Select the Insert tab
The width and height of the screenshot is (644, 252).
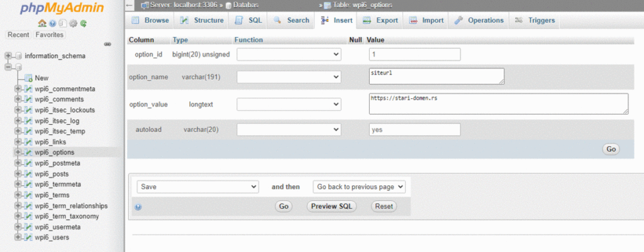pos(336,20)
